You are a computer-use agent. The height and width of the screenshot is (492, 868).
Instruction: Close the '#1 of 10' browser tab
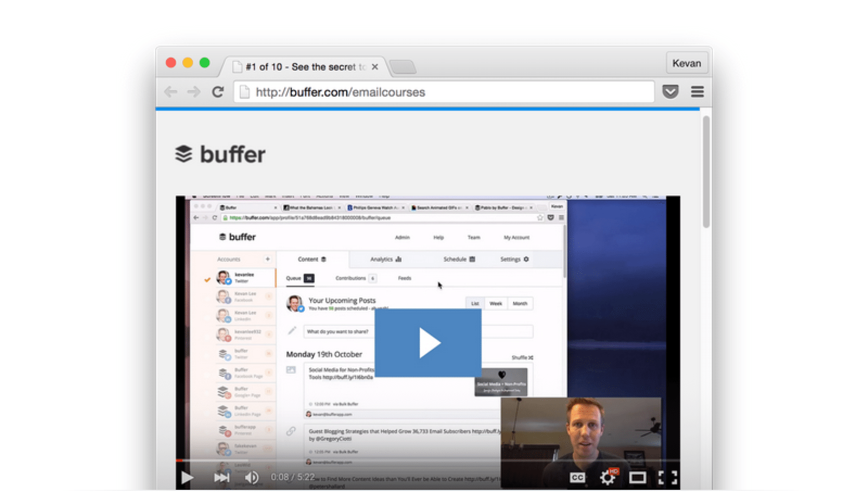(375, 67)
